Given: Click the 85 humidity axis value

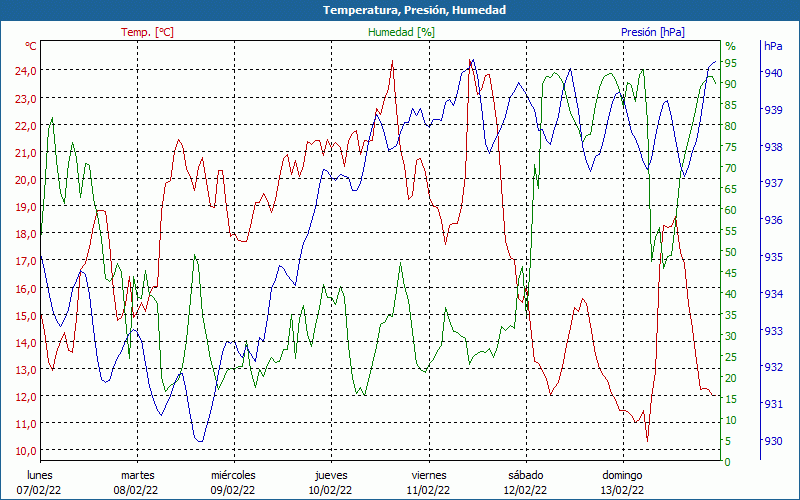Looking at the screenshot, I should tap(731, 105).
